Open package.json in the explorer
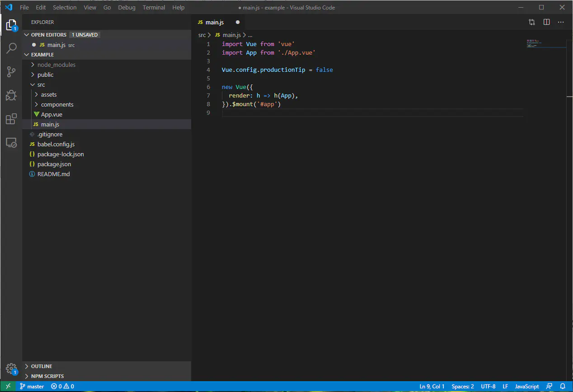 [54, 164]
